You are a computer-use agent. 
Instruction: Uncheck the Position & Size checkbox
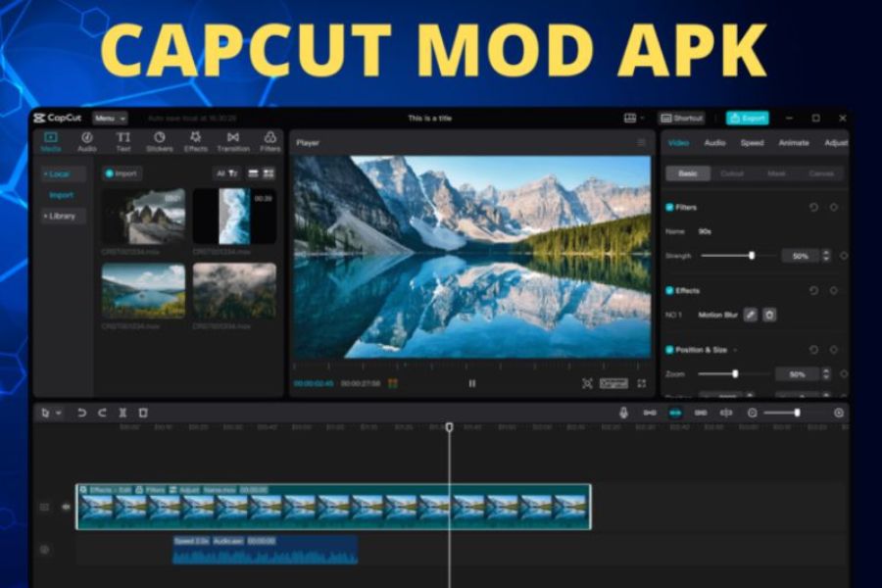[669, 350]
